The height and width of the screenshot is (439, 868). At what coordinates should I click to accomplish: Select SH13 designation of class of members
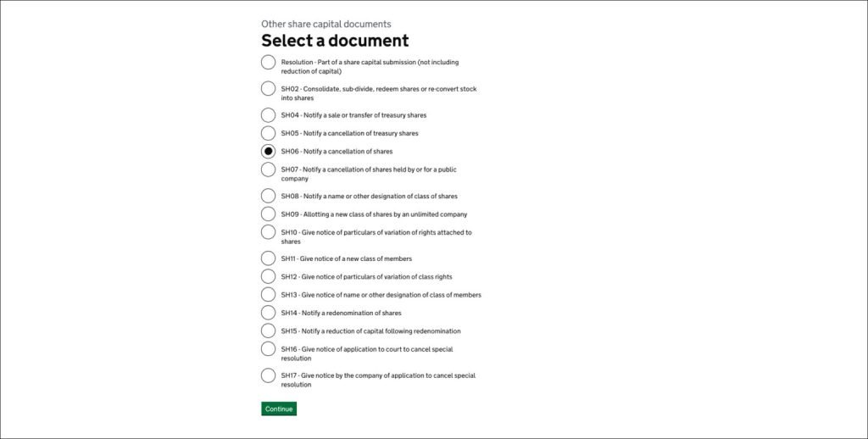[x=268, y=295]
